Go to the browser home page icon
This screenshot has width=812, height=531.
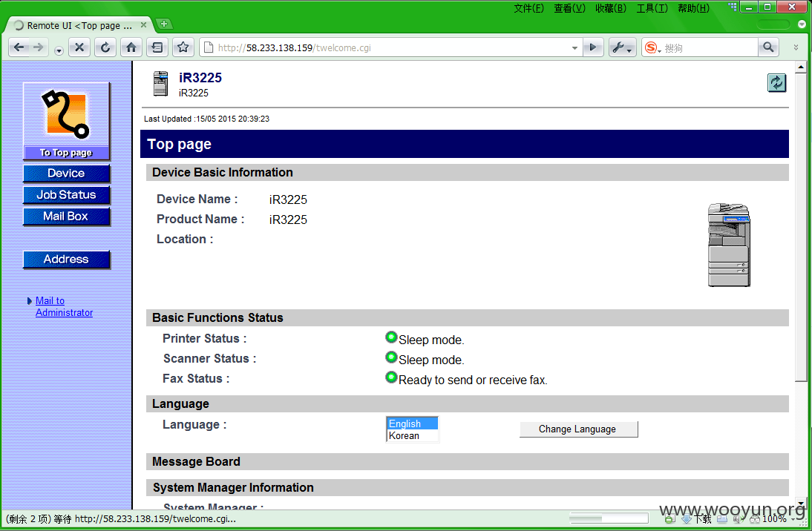131,47
